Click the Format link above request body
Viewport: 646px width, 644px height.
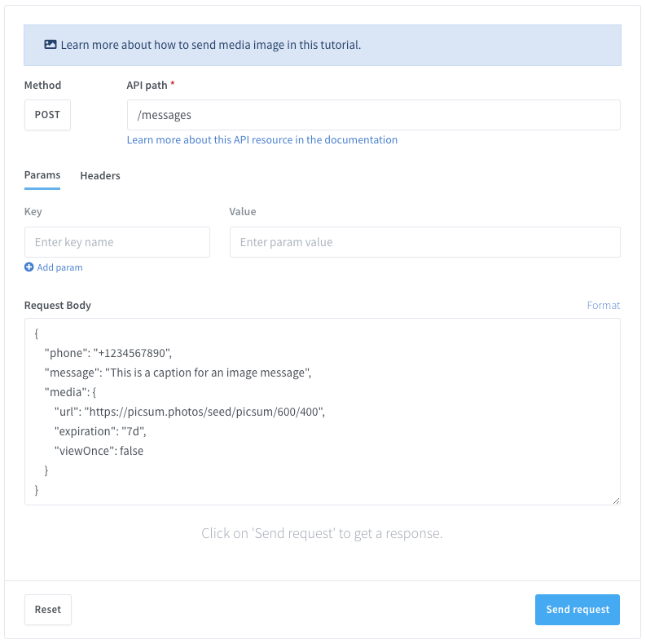click(x=603, y=306)
